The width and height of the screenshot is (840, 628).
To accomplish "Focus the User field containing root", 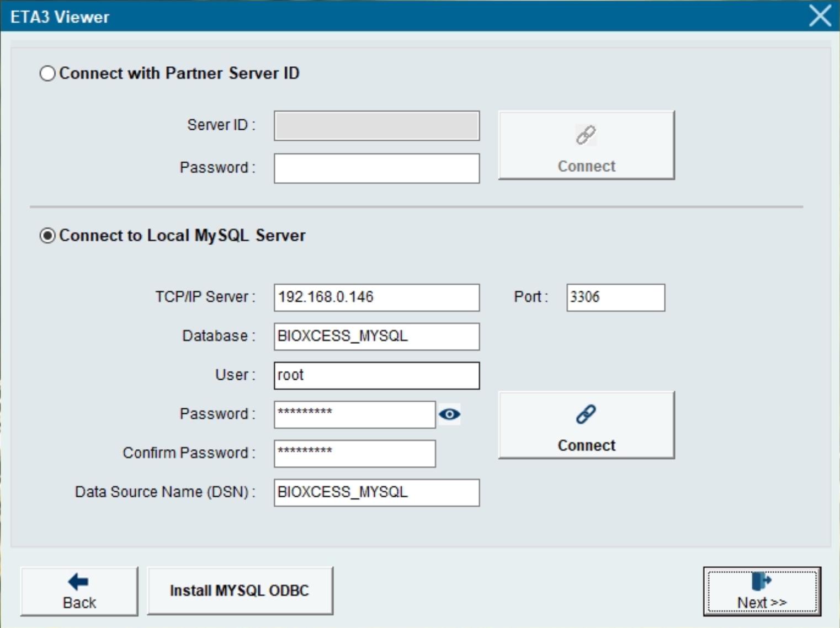I will click(376, 375).
